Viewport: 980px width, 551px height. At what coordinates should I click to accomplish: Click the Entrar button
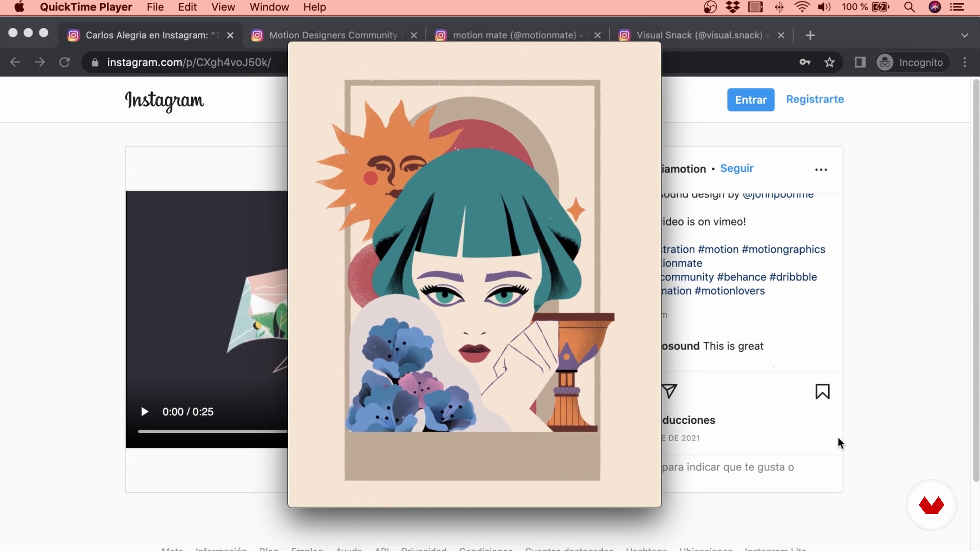(751, 100)
